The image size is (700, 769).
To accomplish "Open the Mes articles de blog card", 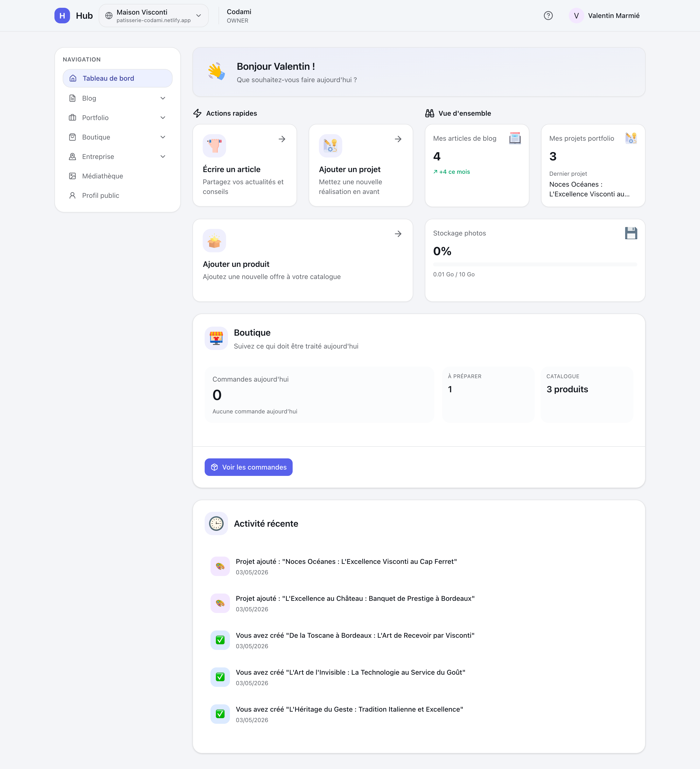I will point(477,165).
